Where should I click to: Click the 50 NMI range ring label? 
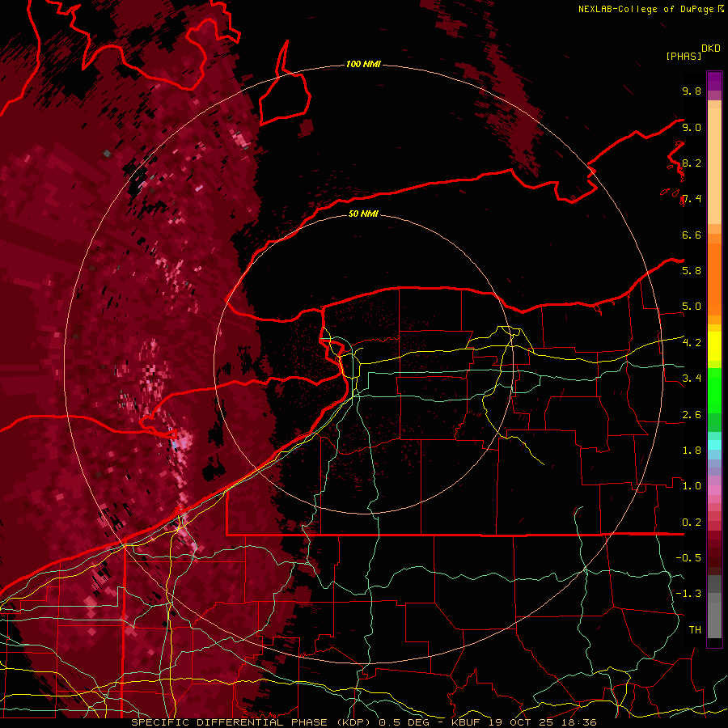coord(363,214)
